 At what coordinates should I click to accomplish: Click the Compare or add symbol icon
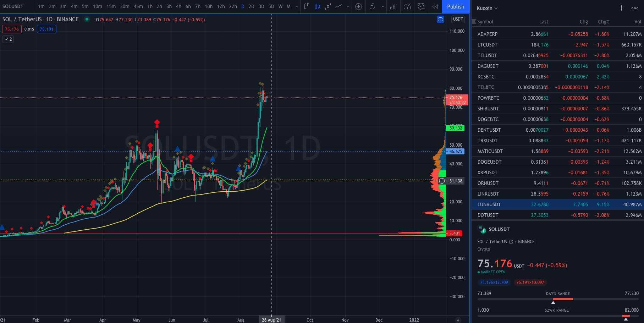[x=359, y=6]
